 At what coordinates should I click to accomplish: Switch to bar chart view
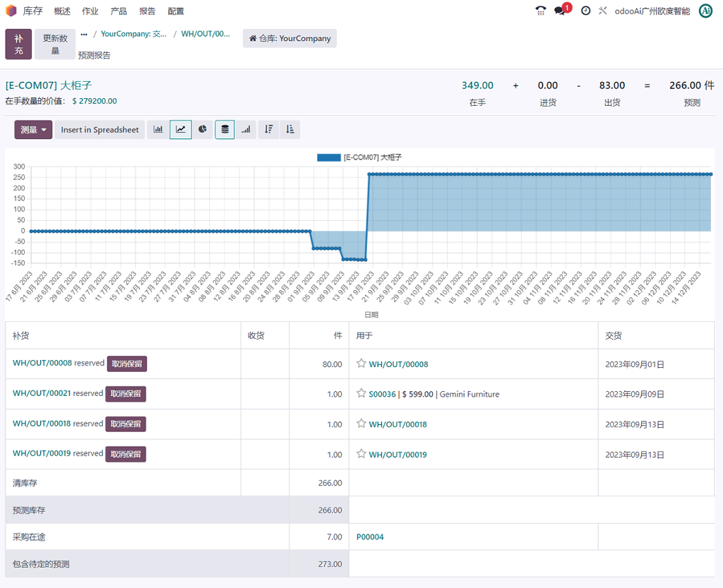pyautogui.click(x=158, y=129)
